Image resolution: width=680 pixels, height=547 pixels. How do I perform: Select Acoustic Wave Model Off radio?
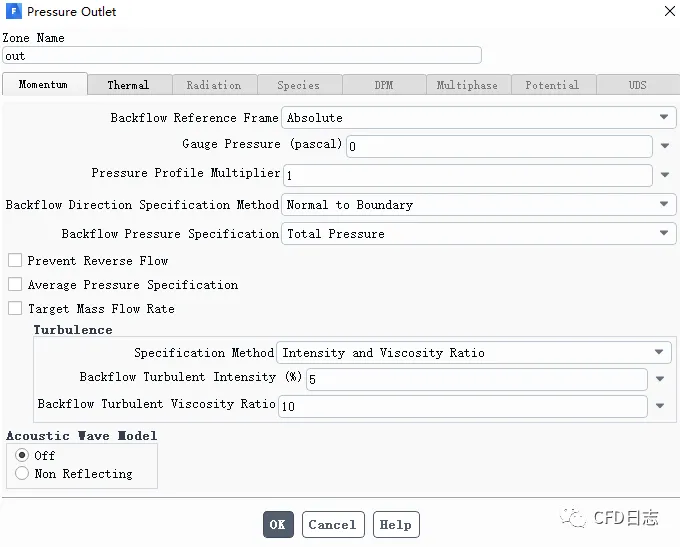coord(22,455)
